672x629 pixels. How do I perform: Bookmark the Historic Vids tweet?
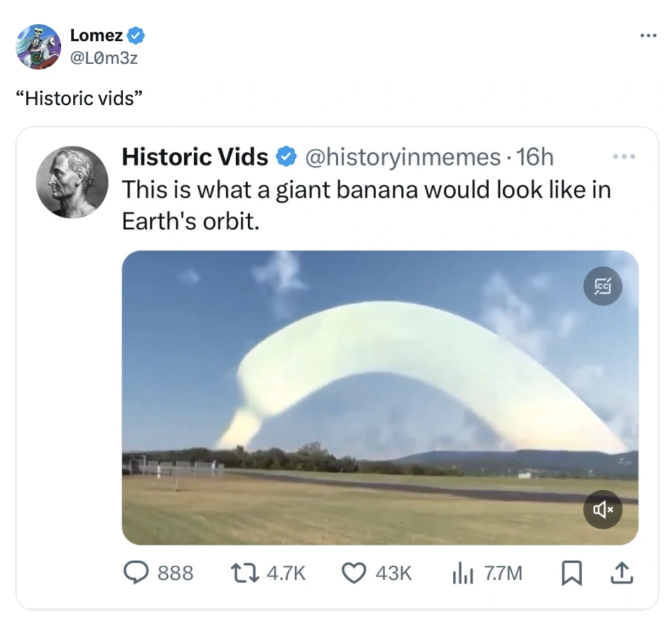573,573
